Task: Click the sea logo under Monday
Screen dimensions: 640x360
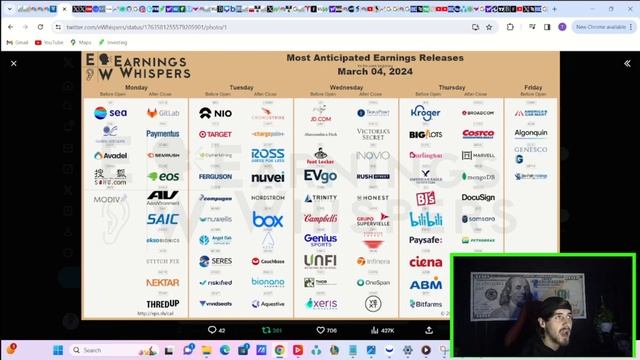Action: click(x=110, y=113)
